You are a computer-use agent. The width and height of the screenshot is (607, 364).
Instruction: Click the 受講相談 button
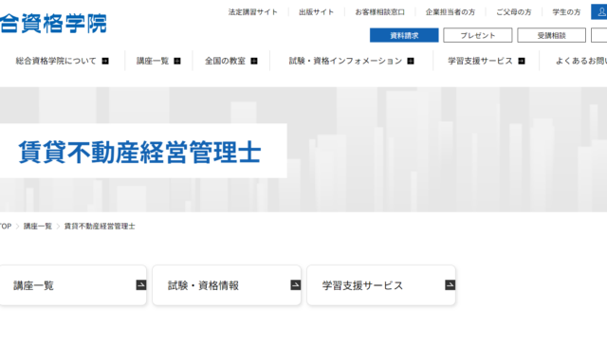[x=552, y=35]
